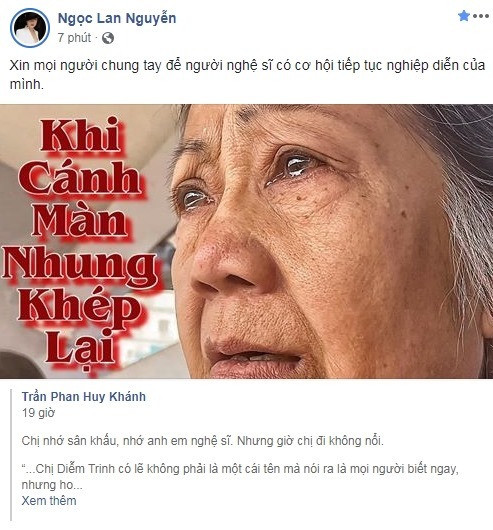The image size is (493, 530).
Task: Click the word 'mình.' ending the caption
Action: [x=27, y=84]
